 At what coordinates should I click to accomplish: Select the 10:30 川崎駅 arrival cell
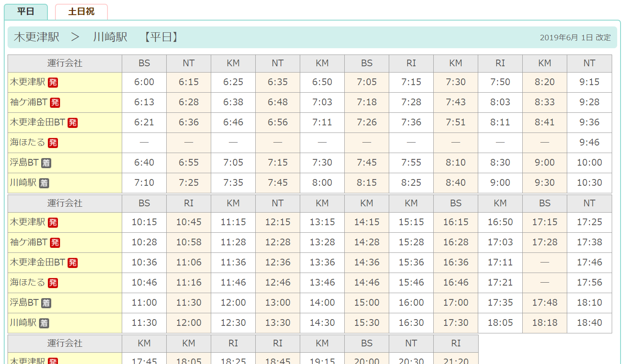[x=589, y=183]
